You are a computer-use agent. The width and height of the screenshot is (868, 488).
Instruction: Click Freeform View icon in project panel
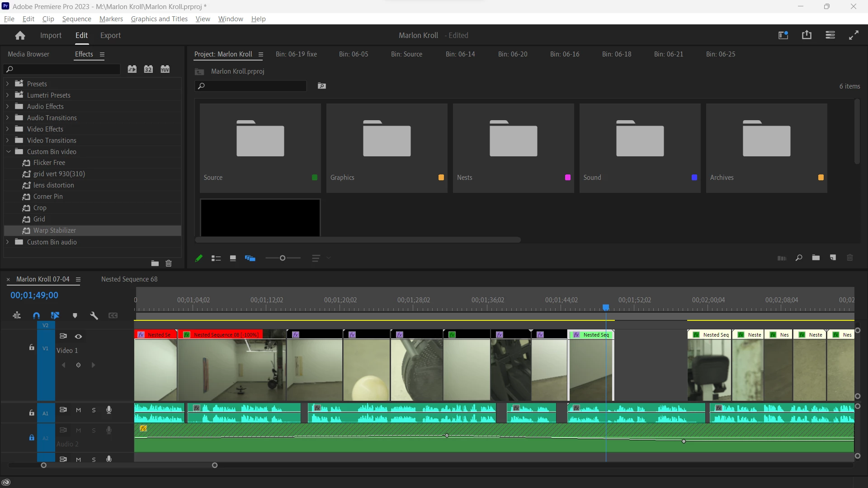tap(250, 258)
